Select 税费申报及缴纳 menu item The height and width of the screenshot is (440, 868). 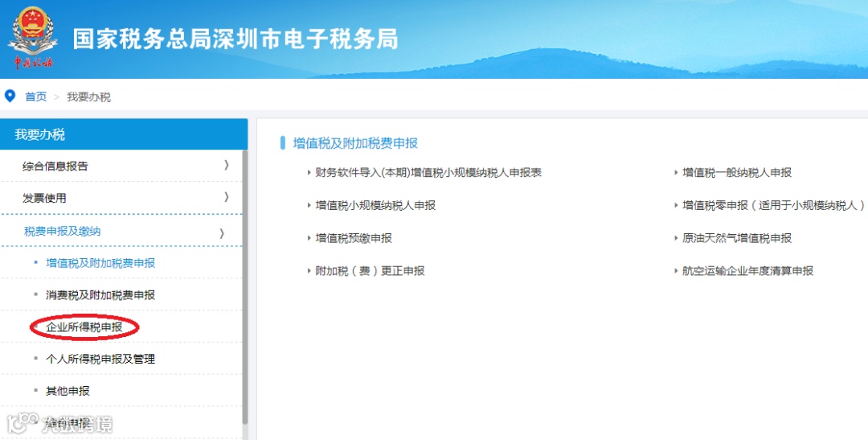[62, 231]
